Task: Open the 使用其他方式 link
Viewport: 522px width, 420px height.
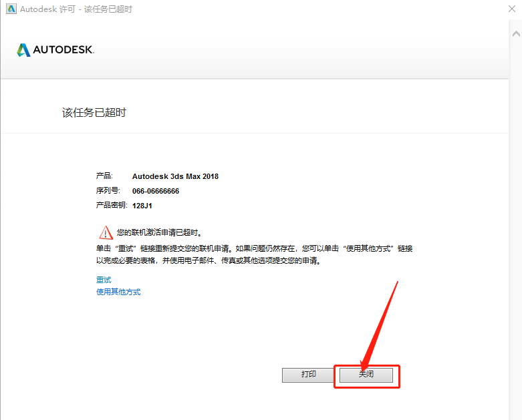Action: (118, 292)
